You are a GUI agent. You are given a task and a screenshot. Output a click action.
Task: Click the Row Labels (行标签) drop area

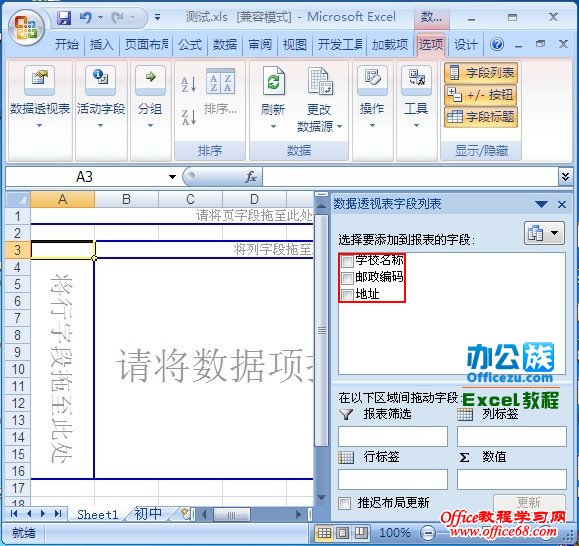pyautogui.click(x=393, y=480)
